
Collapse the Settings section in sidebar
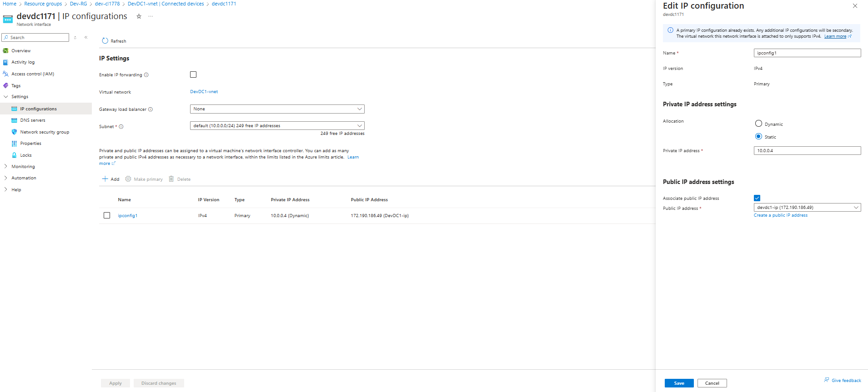(6, 97)
